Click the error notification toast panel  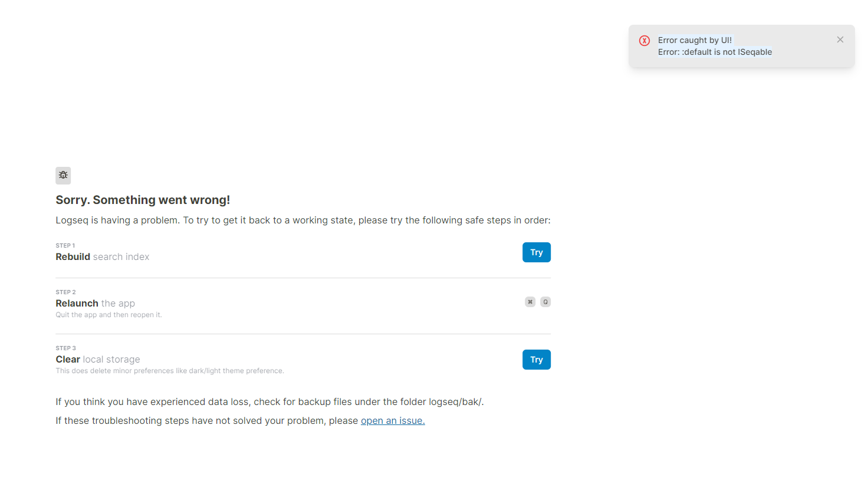pyautogui.click(x=741, y=45)
